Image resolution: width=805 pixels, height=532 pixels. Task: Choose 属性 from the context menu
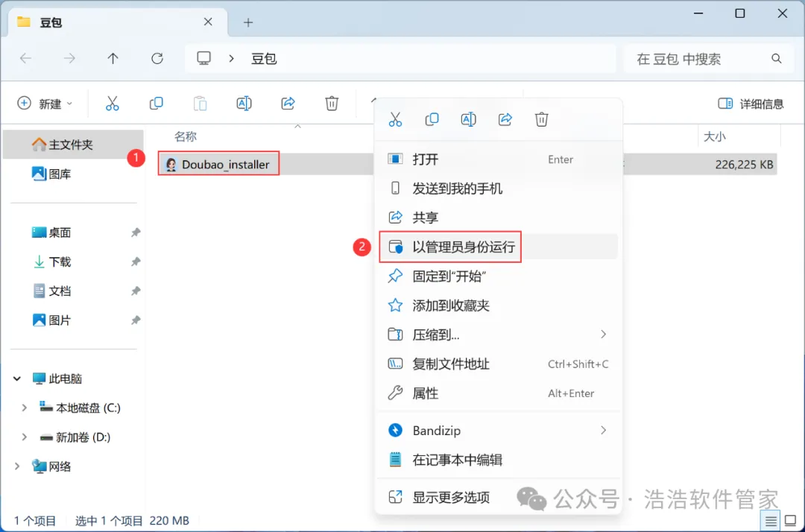pyautogui.click(x=498, y=393)
